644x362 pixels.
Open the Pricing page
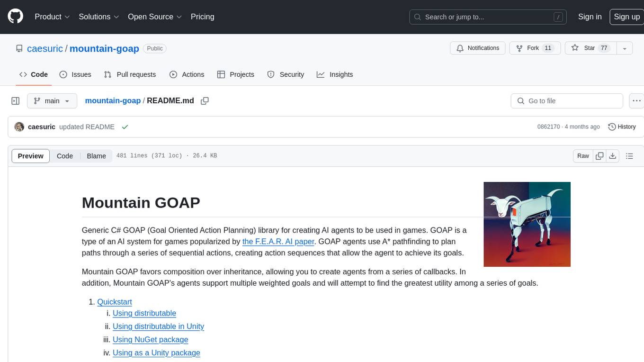tap(202, 17)
